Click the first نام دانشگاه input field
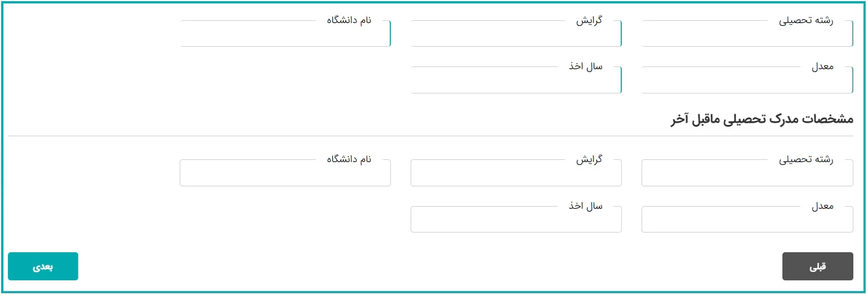The height and width of the screenshot is (295, 868). [285, 35]
